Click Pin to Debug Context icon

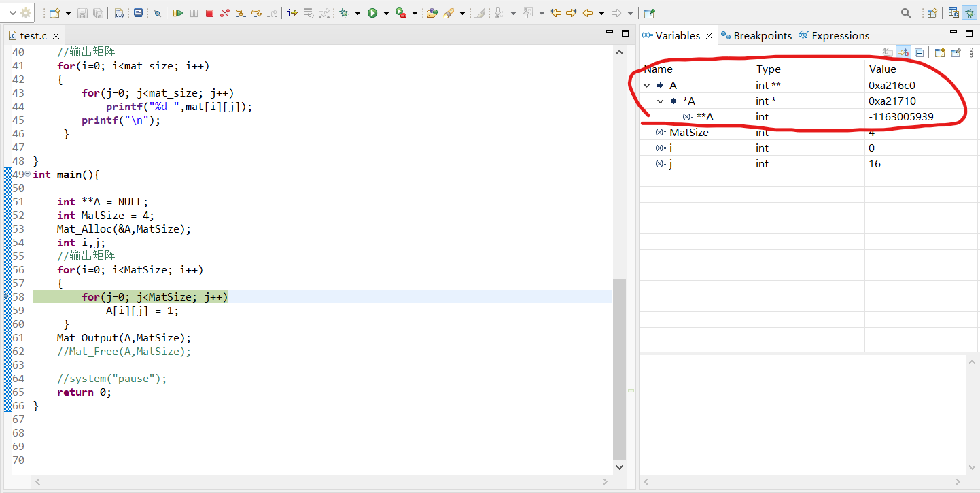(956, 52)
